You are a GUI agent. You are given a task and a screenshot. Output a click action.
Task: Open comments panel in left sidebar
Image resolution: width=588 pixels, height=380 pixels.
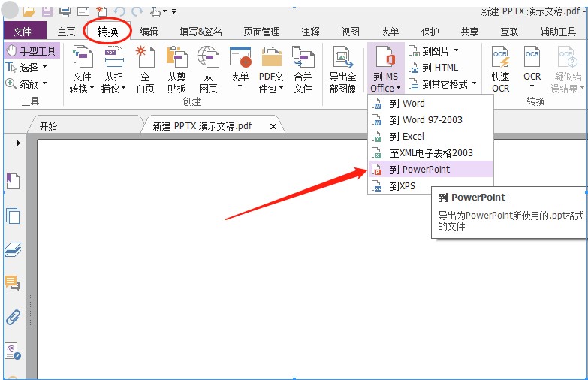(13, 283)
